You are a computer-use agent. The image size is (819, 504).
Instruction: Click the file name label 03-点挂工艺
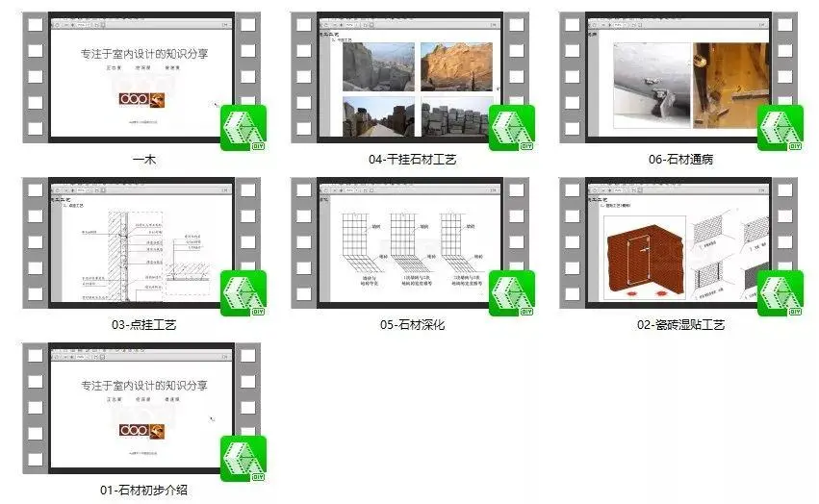143,325
